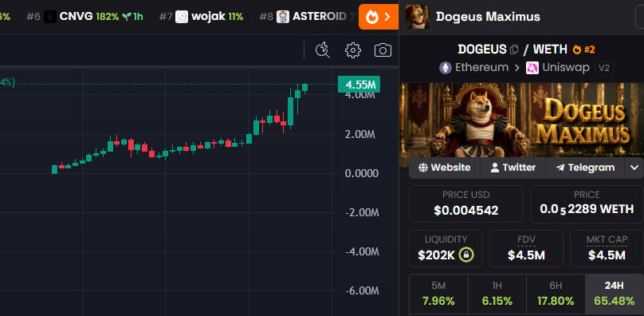
Task: Click the MKT CAP $4.5M box
Action: click(607, 248)
